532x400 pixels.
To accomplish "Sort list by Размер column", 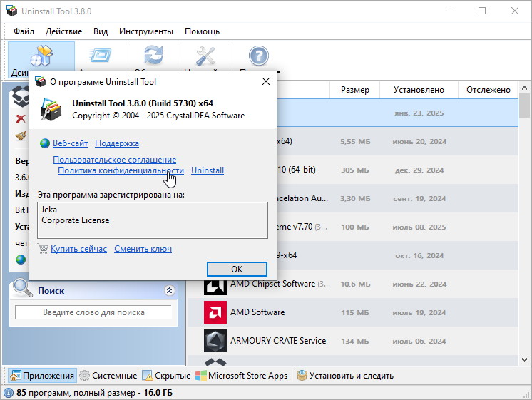I will pos(355,90).
